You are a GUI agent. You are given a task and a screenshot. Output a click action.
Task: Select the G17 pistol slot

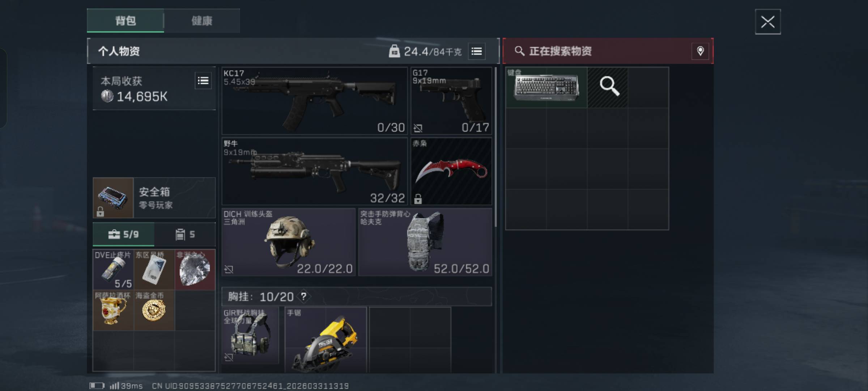[x=451, y=101]
